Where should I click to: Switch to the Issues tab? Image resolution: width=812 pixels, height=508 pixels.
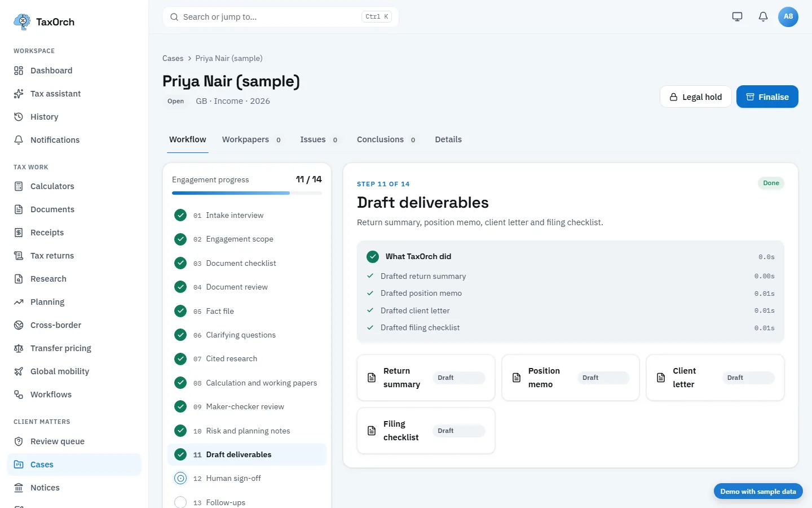(x=319, y=139)
